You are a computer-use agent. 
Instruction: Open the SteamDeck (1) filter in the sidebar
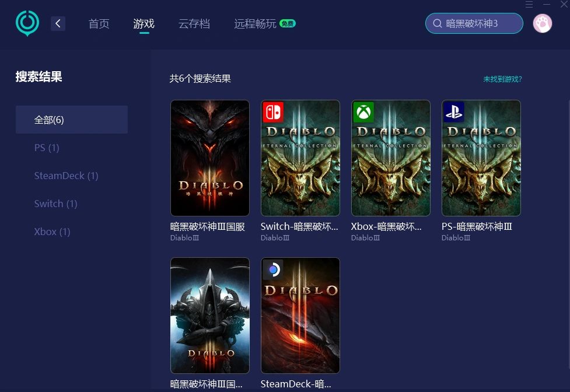[66, 176]
